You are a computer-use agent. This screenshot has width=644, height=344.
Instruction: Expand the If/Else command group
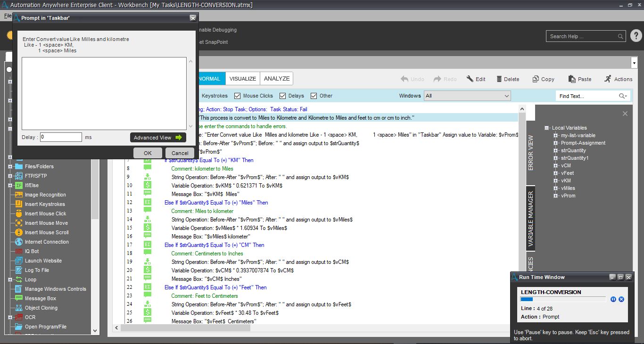pos(10,185)
